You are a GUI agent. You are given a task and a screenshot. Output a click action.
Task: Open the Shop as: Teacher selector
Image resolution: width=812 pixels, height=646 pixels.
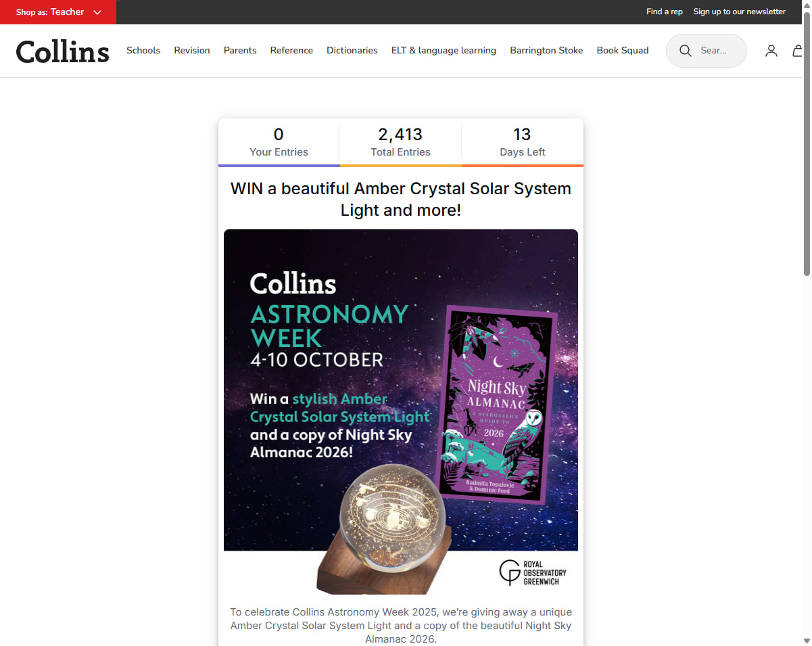tap(58, 12)
